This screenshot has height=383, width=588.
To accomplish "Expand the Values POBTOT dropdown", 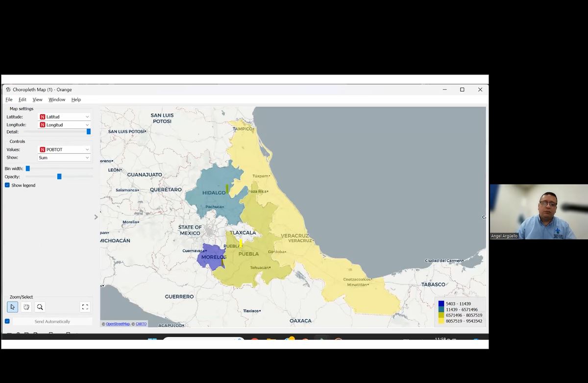I will [x=64, y=149].
